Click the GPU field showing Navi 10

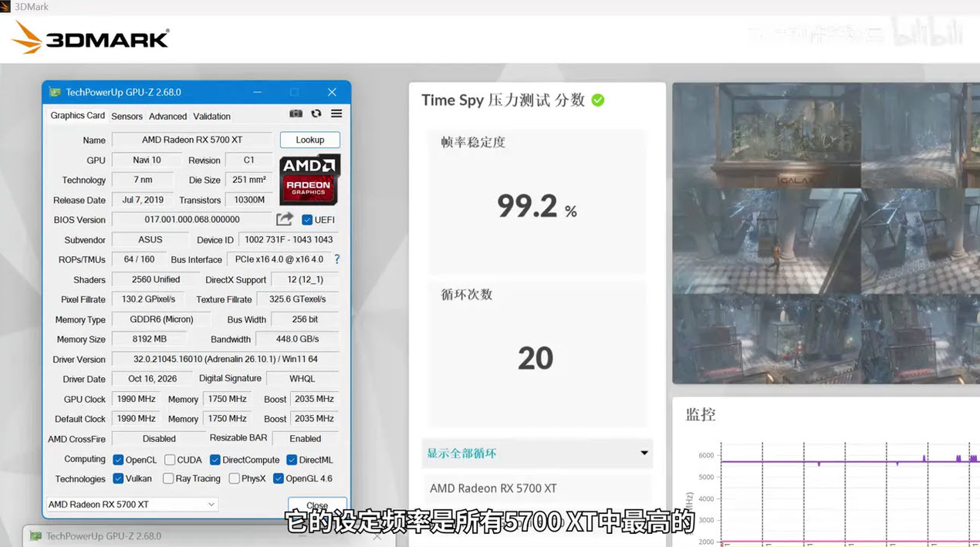point(147,160)
